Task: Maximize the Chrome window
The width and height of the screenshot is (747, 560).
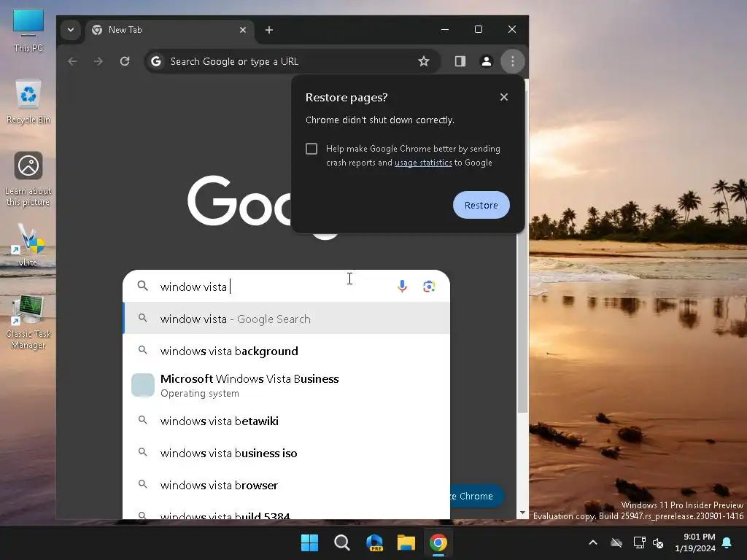Action: pos(479,29)
